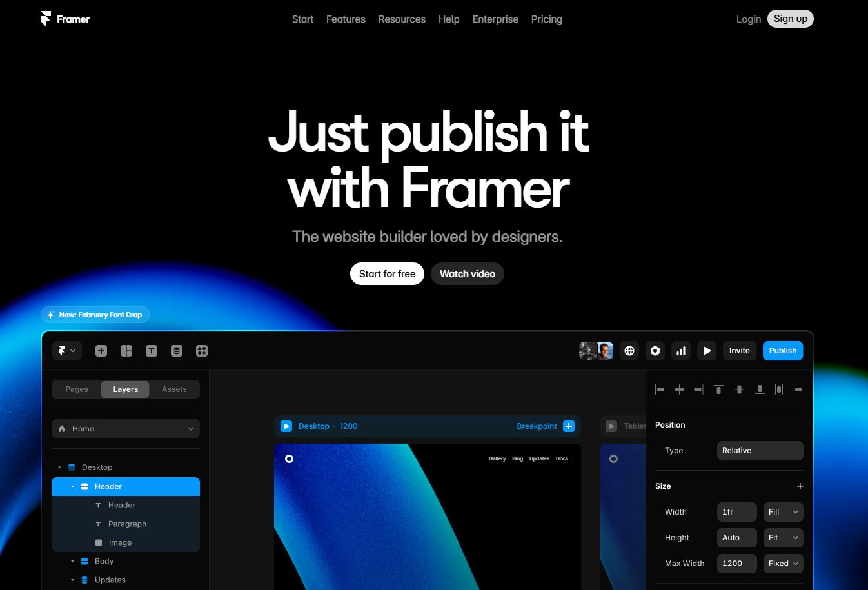
Task: Open the analytics bar chart icon
Action: (x=681, y=351)
